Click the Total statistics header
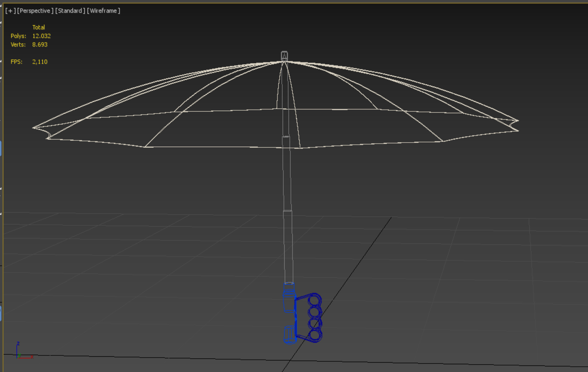The height and width of the screenshot is (372, 588). [39, 27]
